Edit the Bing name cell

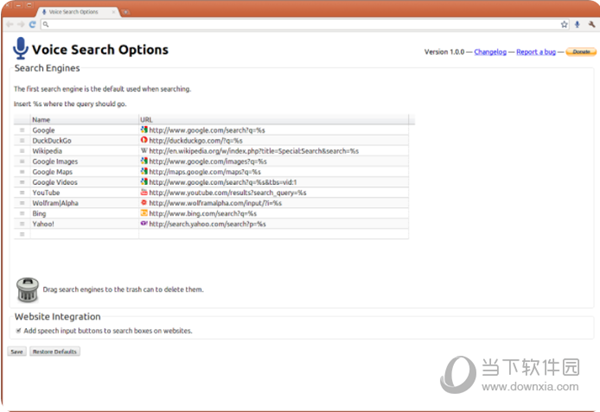tap(85, 213)
